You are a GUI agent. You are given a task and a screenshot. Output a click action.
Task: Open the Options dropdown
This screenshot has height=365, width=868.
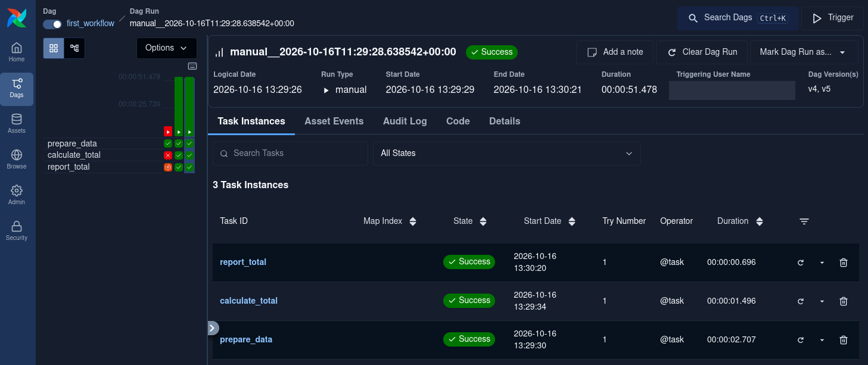click(x=167, y=48)
